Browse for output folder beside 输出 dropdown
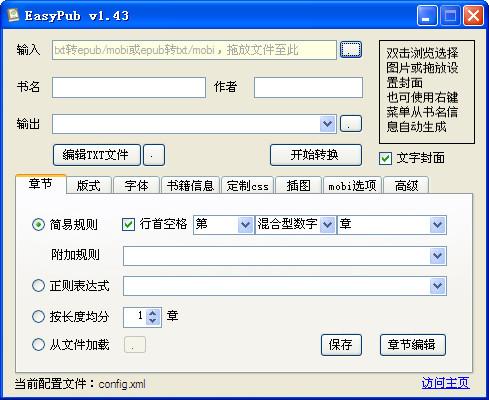The width and height of the screenshot is (489, 400). tap(351, 124)
